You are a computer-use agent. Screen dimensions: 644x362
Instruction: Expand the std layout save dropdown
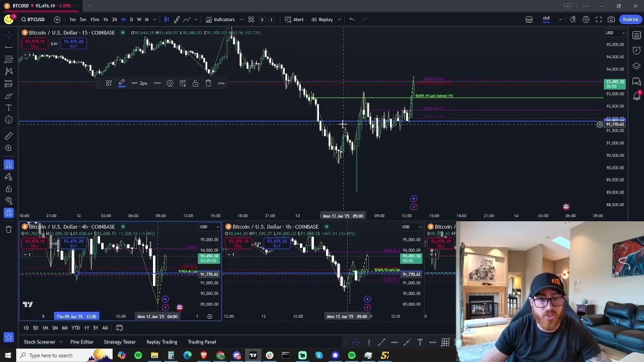point(560,20)
